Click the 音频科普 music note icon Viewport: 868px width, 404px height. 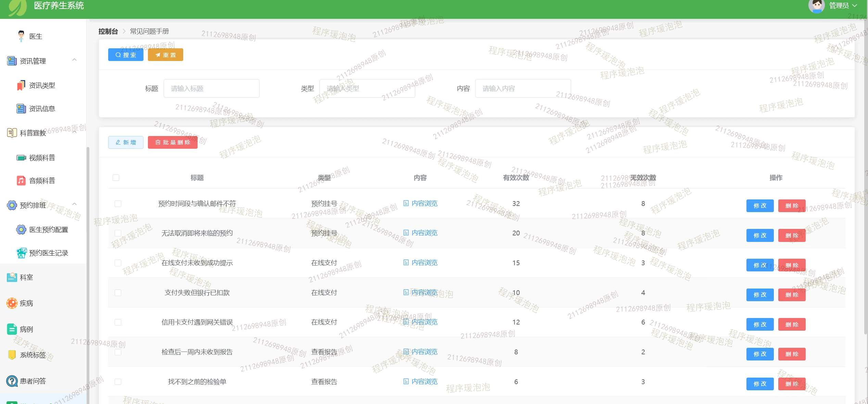[x=21, y=181]
